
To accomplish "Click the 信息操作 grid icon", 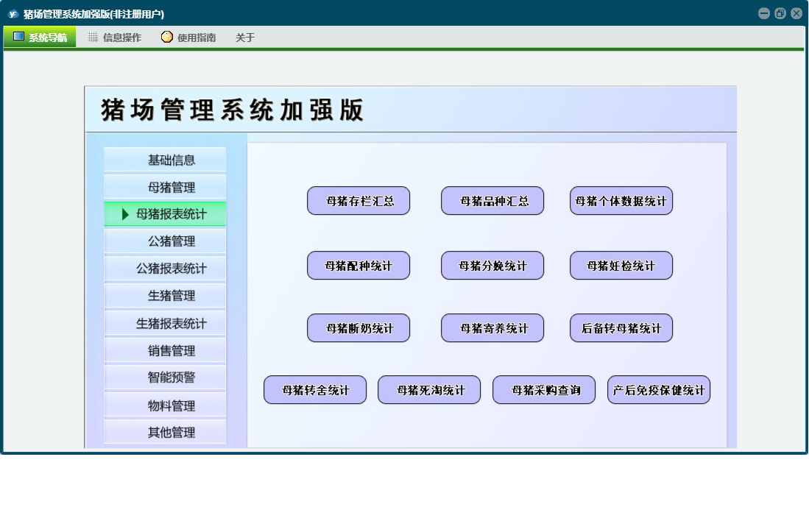I will click(x=93, y=37).
